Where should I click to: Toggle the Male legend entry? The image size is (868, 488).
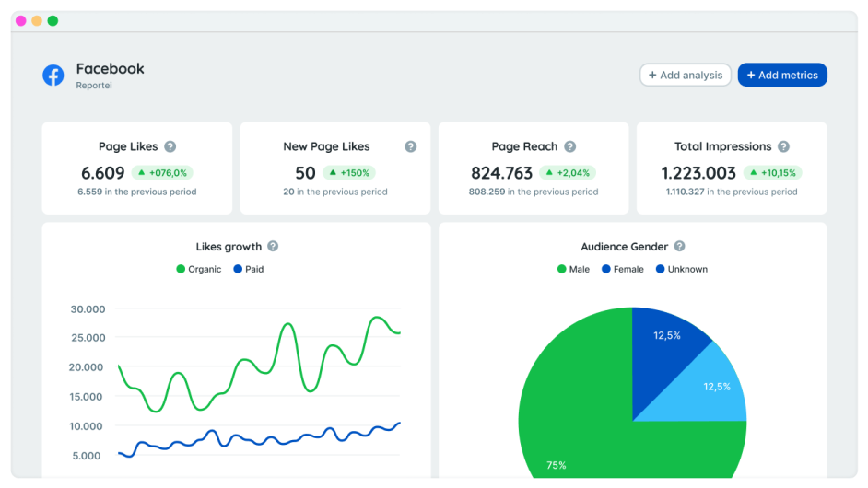(x=573, y=269)
